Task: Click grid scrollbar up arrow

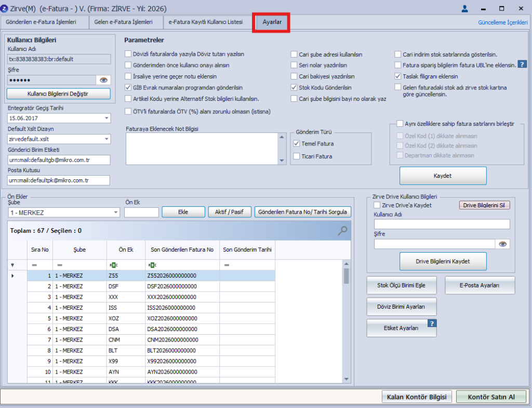Action: 347,264
